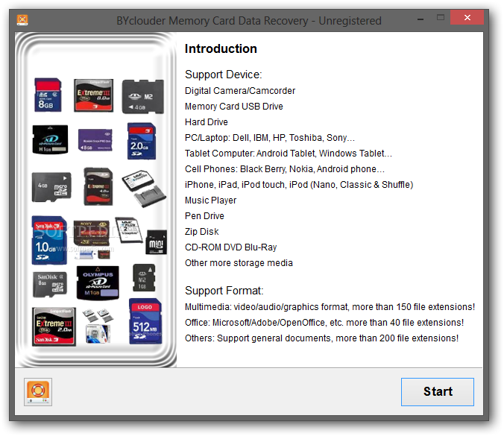Click the 'Support Format:' label
504x436 pixels.
point(224,291)
